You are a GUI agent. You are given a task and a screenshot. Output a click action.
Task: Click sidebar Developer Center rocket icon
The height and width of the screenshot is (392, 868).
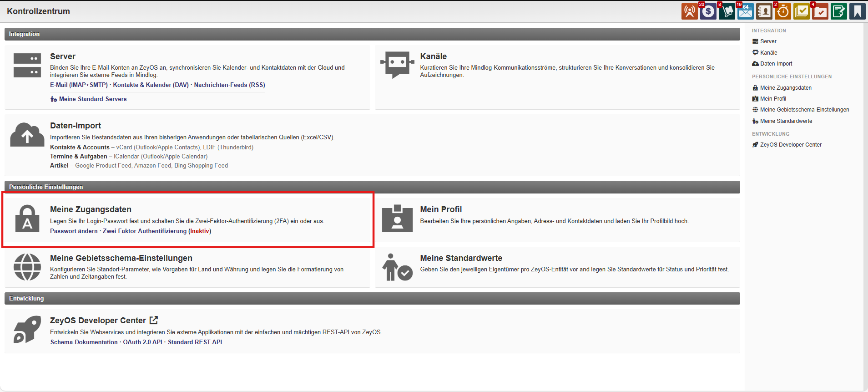(x=755, y=145)
